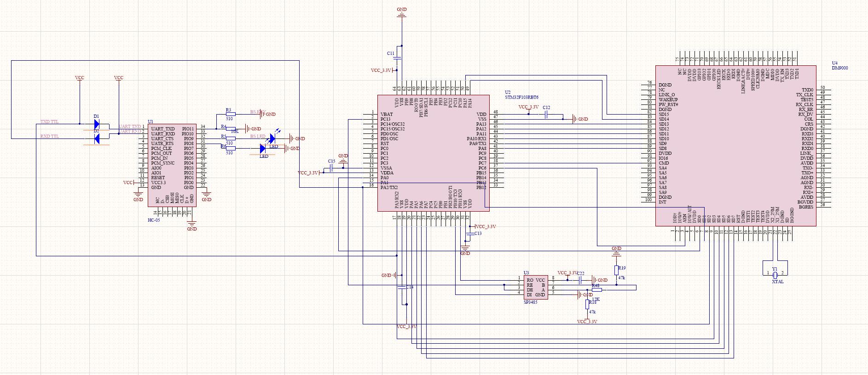Select capacitor C15 beside VSSA pin

point(332,168)
